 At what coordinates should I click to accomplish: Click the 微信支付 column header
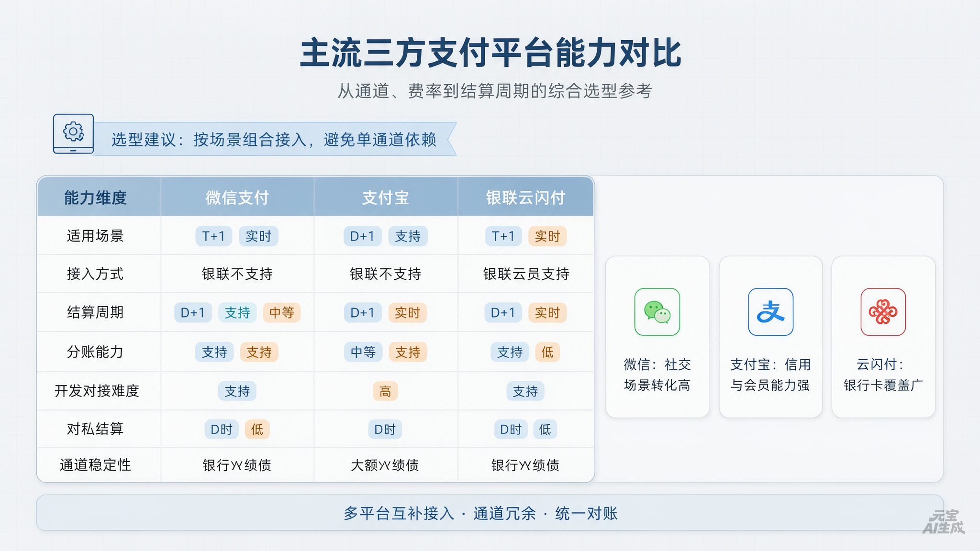point(237,198)
